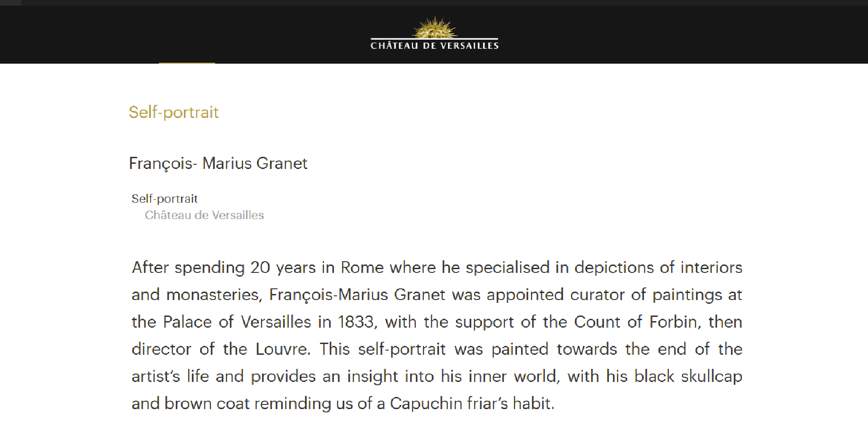Screen dimensions: 868x440
Task: Click Palace of Versailles in the paragraph
Action: [x=237, y=322]
